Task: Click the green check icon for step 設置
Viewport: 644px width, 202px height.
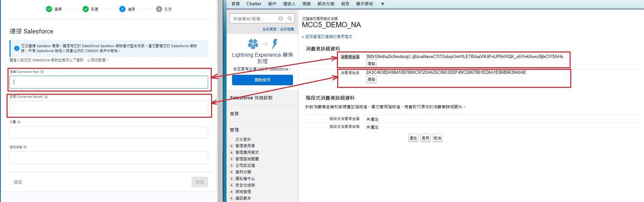Action: pos(86,9)
